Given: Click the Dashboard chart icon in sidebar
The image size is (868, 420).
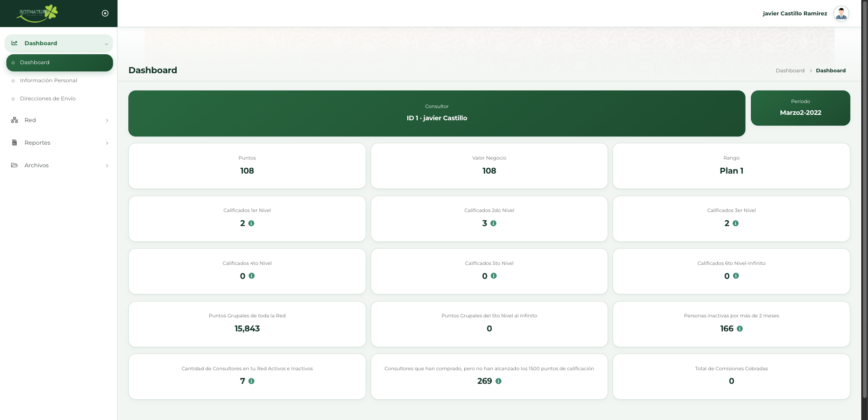Looking at the screenshot, I should pyautogui.click(x=14, y=43).
